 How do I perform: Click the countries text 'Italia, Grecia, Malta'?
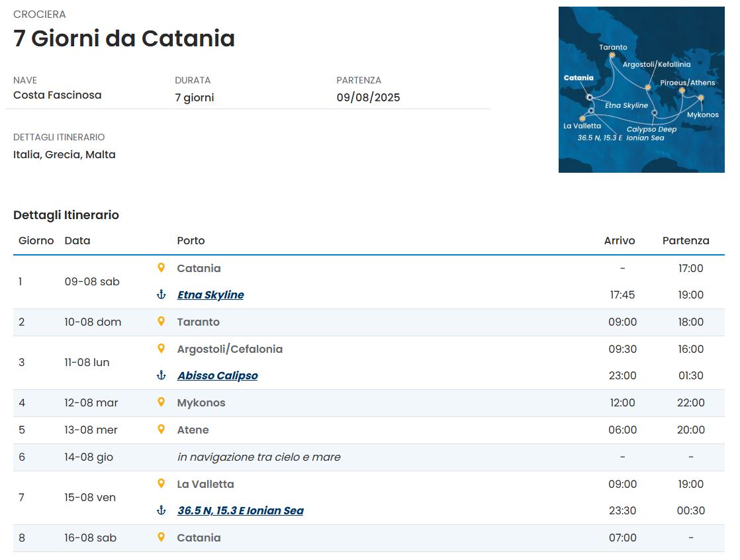(x=64, y=155)
